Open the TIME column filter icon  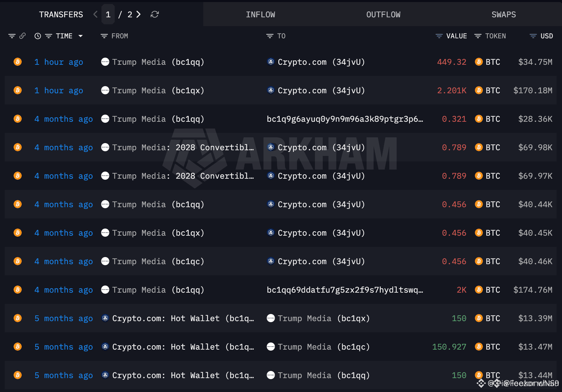click(x=49, y=36)
